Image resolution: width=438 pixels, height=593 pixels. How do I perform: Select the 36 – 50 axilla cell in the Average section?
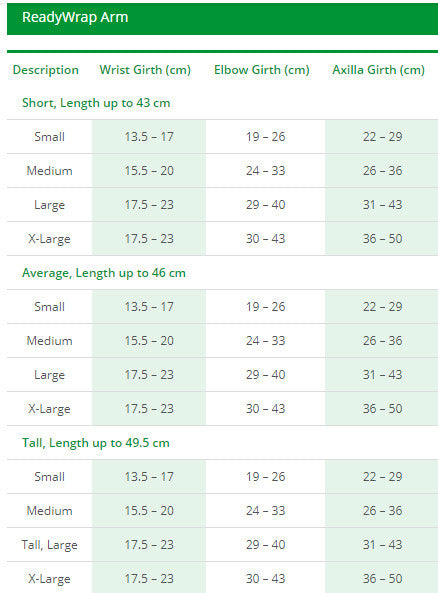pyautogui.click(x=382, y=408)
